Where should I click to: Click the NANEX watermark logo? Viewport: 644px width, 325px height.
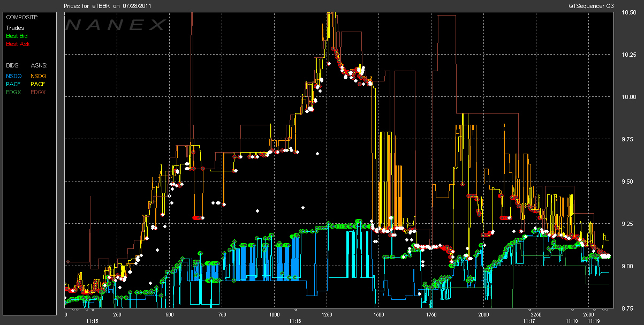click(116, 25)
